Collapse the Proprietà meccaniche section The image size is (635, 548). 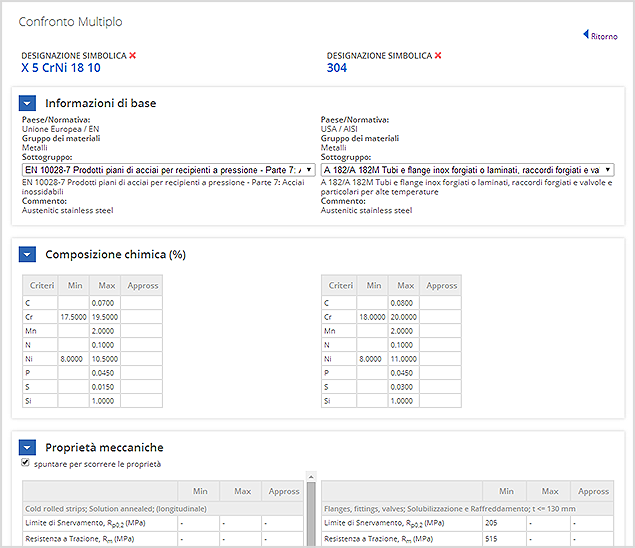point(27,448)
